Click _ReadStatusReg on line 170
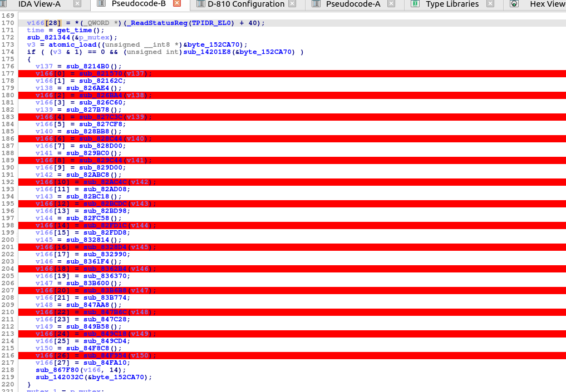Screen dimensions: 566x392 [157, 23]
